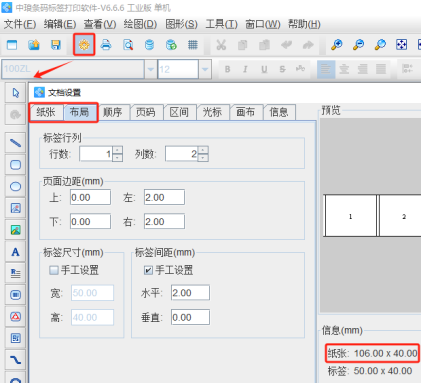Open the 窗口(W) menu
Image resolution: width=421 pixels, height=384 pixels.
click(x=263, y=24)
